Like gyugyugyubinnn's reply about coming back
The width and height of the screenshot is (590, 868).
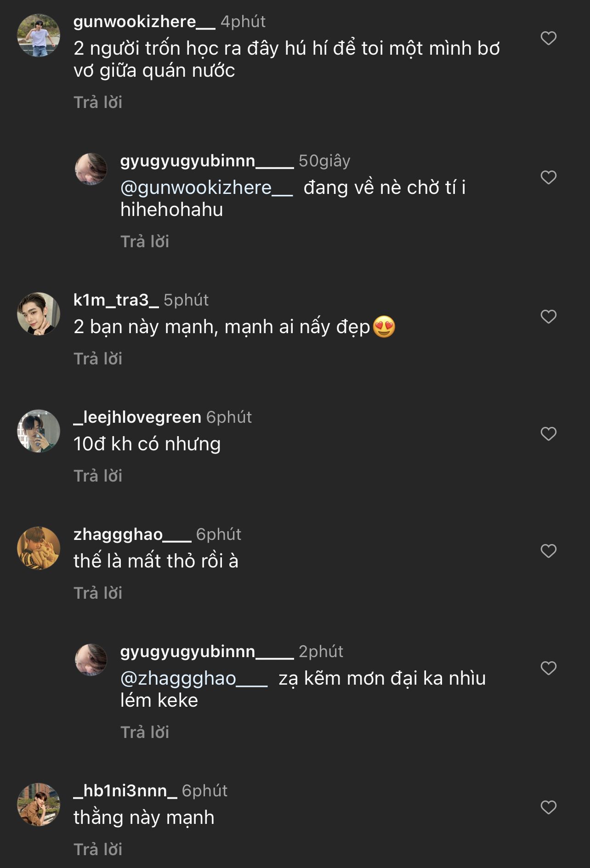pyautogui.click(x=548, y=177)
